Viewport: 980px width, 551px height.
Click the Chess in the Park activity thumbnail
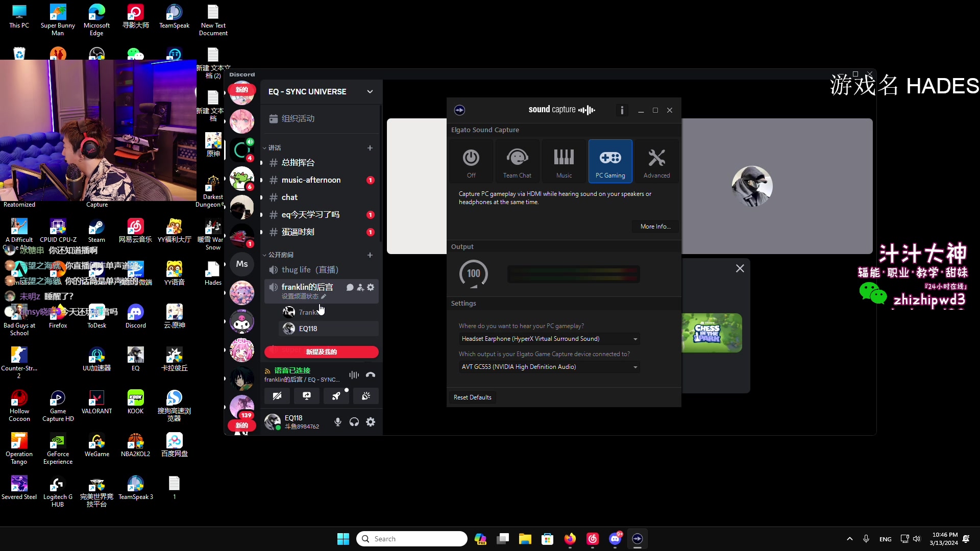pos(712,333)
